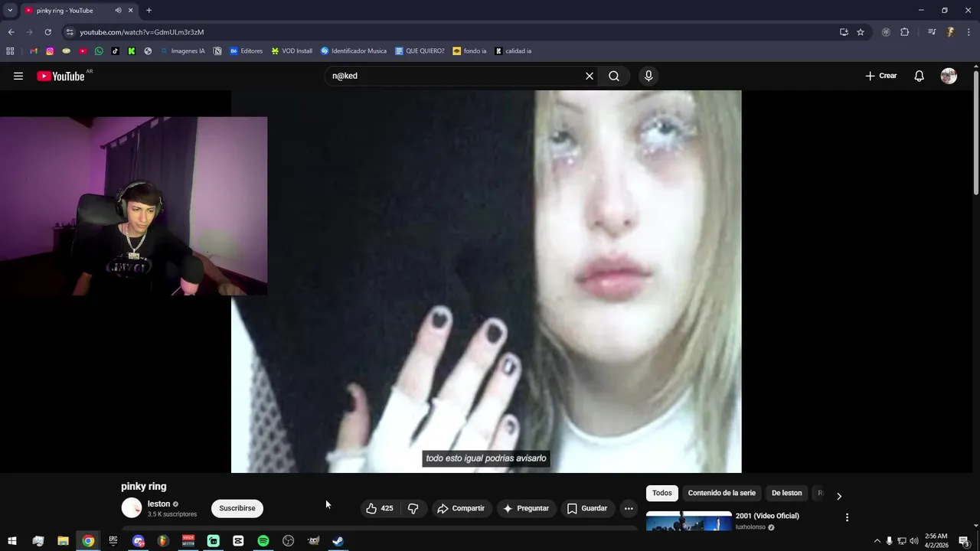The height and width of the screenshot is (551, 980).
Task: Open YouTube account avatar menu
Action: [x=949, y=76]
